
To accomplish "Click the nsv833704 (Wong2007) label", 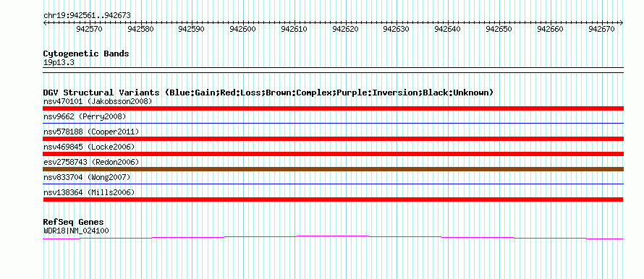I will (x=87, y=177).
